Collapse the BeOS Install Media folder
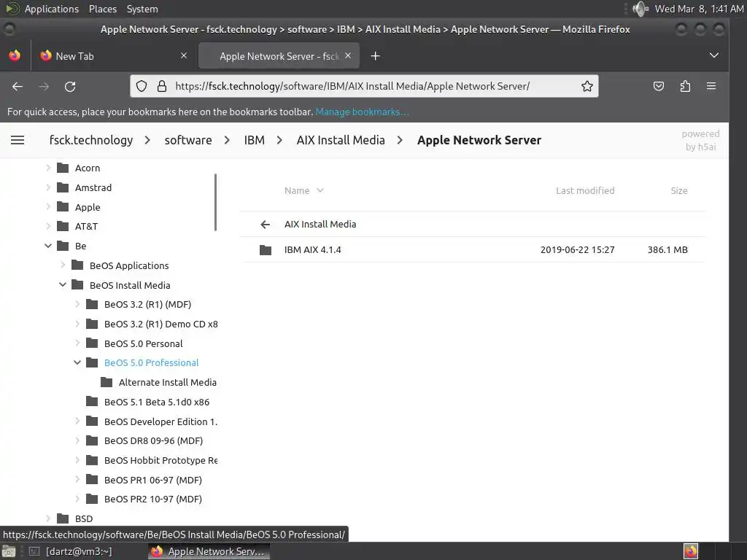The width and height of the screenshot is (747, 560). pyautogui.click(x=63, y=285)
